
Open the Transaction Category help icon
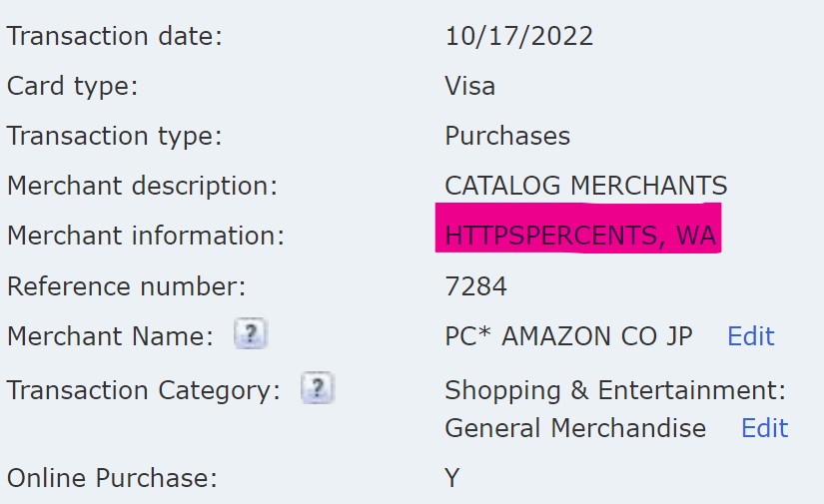point(317,388)
